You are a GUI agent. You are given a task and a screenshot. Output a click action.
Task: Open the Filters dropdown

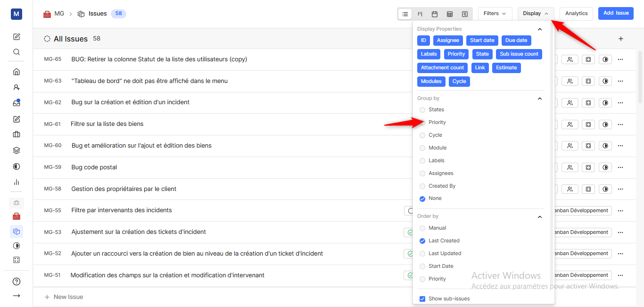pos(495,14)
